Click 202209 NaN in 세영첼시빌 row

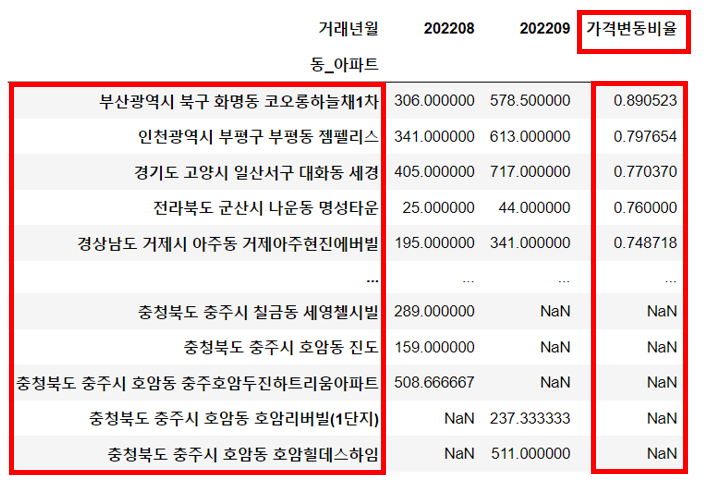point(555,312)
